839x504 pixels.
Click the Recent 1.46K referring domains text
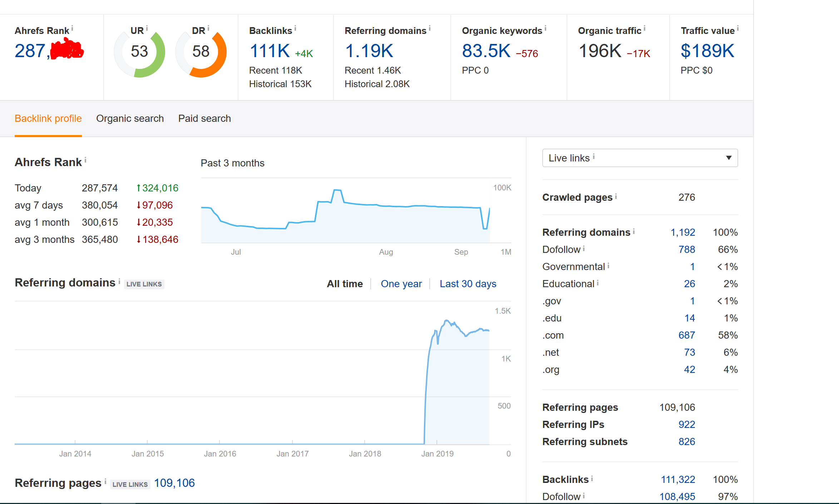(373, 70)
